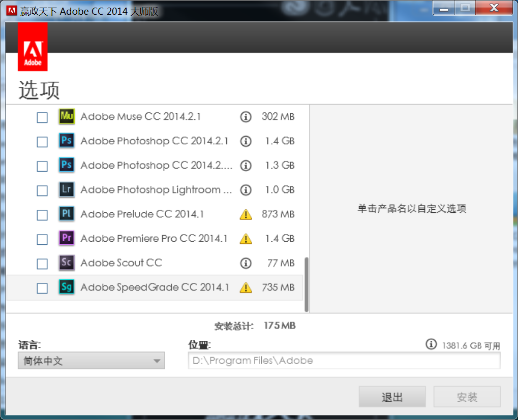This screenshot has width=518, height=420.
Task: Select product name Adobe Photoshop Lightroom ...
Action: click(x=156, y=190)
